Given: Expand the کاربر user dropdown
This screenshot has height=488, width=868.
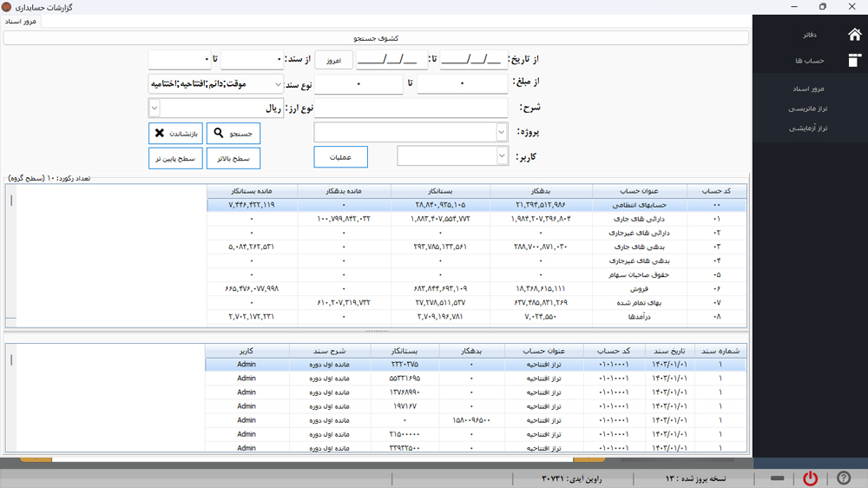Looking at the screenshot, I should pyautogui.click(x=502, y=156).
